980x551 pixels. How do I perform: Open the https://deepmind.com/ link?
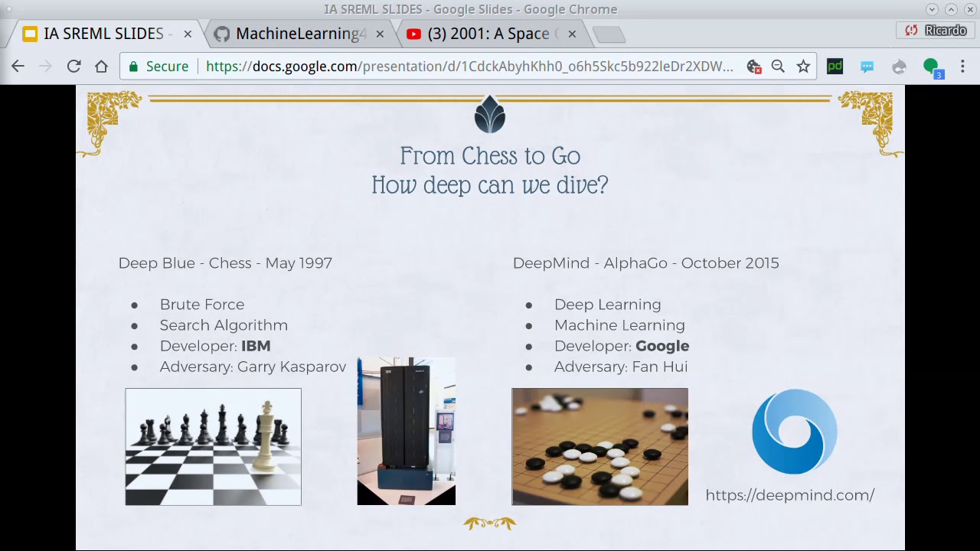pyautogui.click(x=790, y=495)
